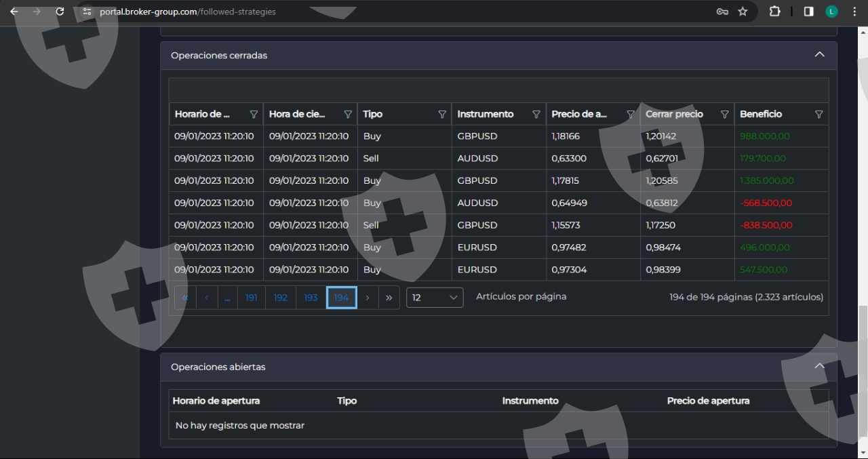Open the browser extensions puzzle icon

[x=774, y=12]
